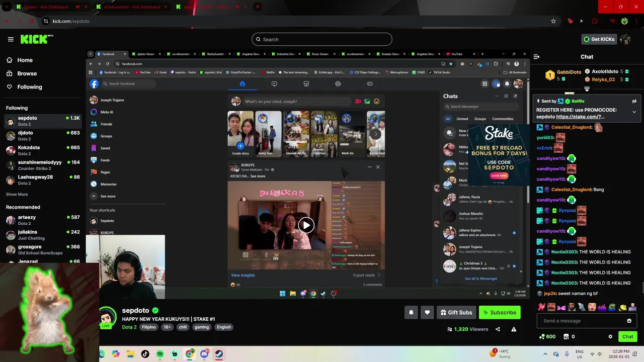This screenshot has height=362, width=644.
Task: Switch to Achievements - Kick Dashboard tab
Action: pyautogui.click(x=131, y=7)
